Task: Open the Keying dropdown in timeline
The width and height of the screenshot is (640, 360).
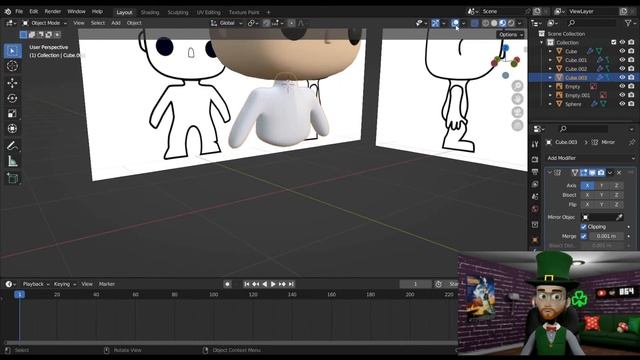Action: [65, 284]
